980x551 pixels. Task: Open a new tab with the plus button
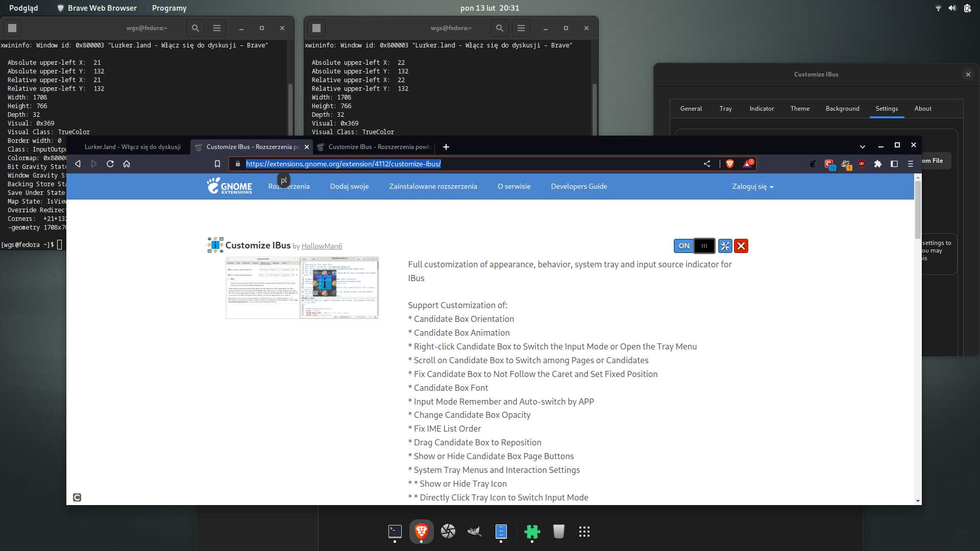(x=446, y=147)
